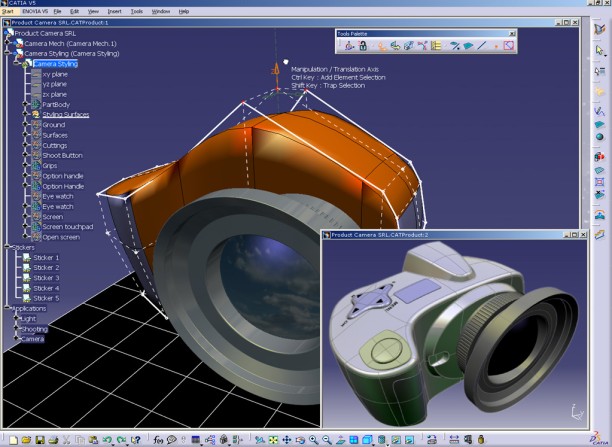Expand the Grips tree node
Viewport: 612px width, 447px height.
click(25, 165)
